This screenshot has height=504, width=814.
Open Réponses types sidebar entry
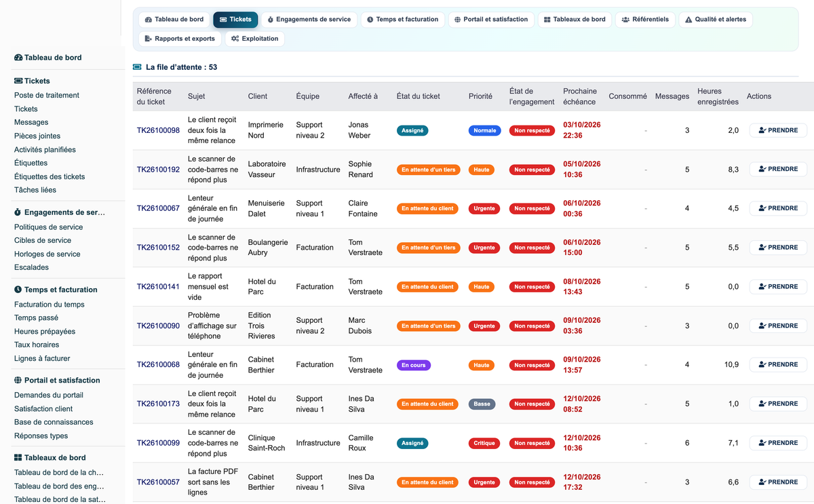point(41,436)
